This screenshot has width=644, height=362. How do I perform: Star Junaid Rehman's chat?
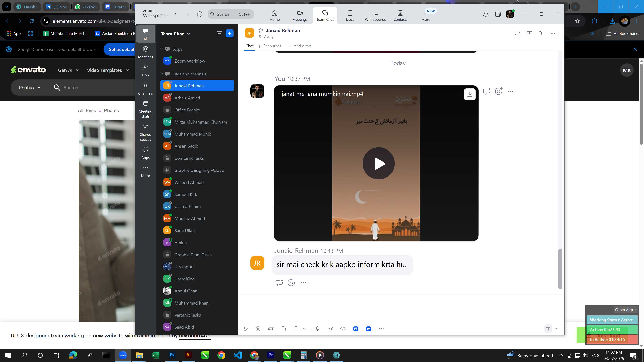coord(261,30)
